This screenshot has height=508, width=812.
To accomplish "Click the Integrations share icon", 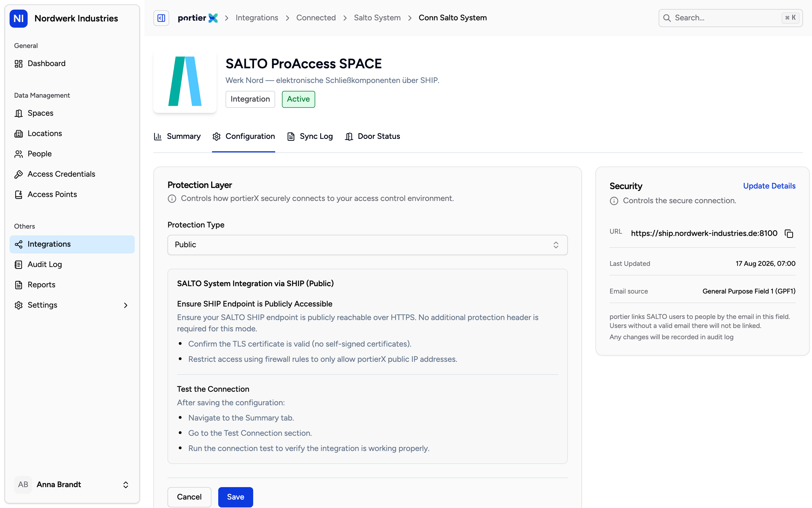I will click(18, 244).
